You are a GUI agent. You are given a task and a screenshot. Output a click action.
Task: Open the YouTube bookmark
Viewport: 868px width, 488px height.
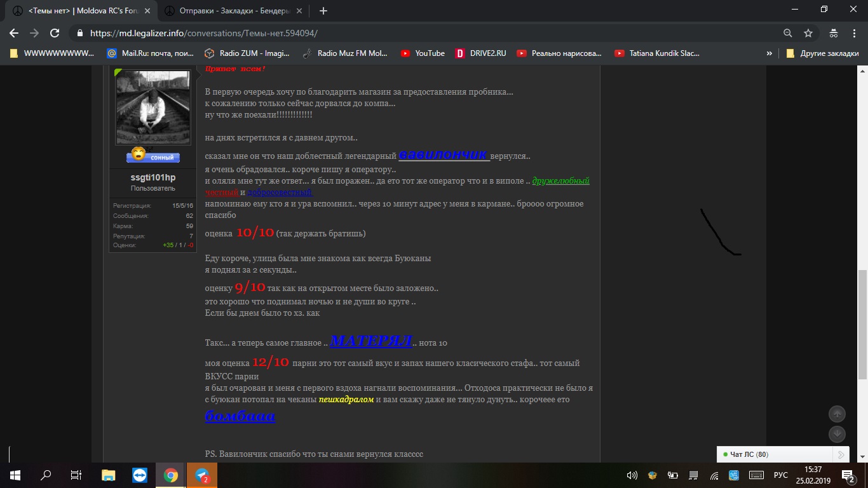pos(423,53)
